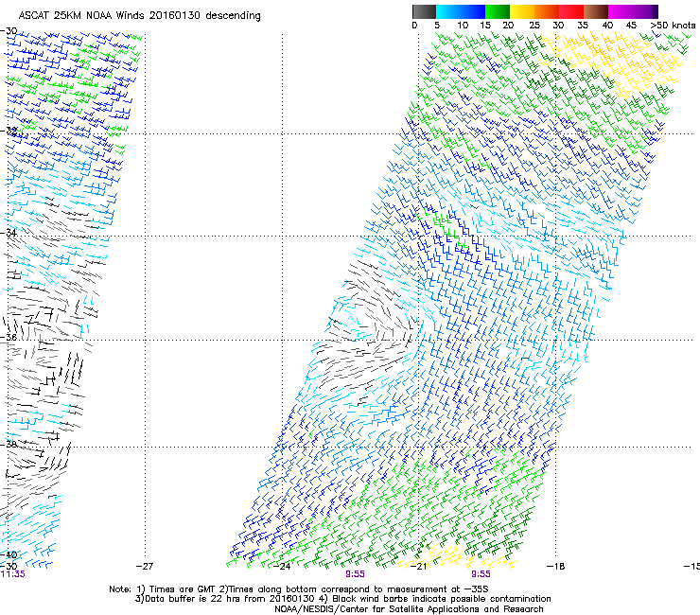Click the red 30-35 knots legend swatch
Image resolution: width=700 pixels, height=615 pixels.
click(571, 11)
